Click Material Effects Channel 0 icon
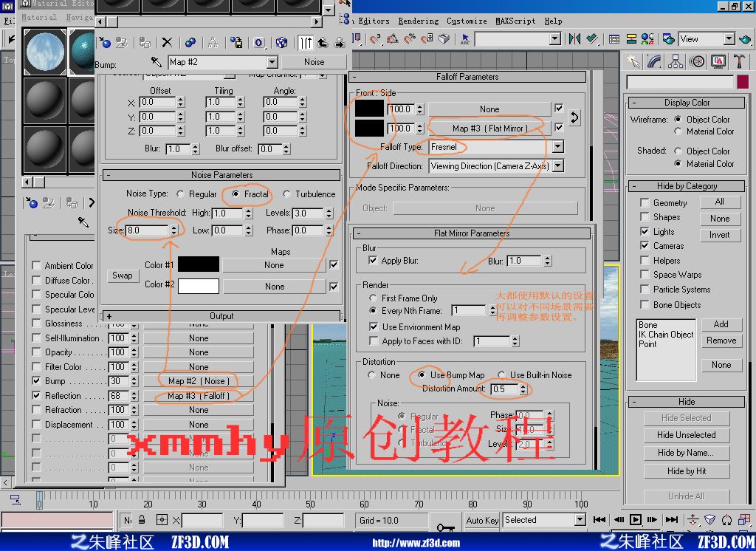The image size is (756, 551). click(x=259, y=42)
